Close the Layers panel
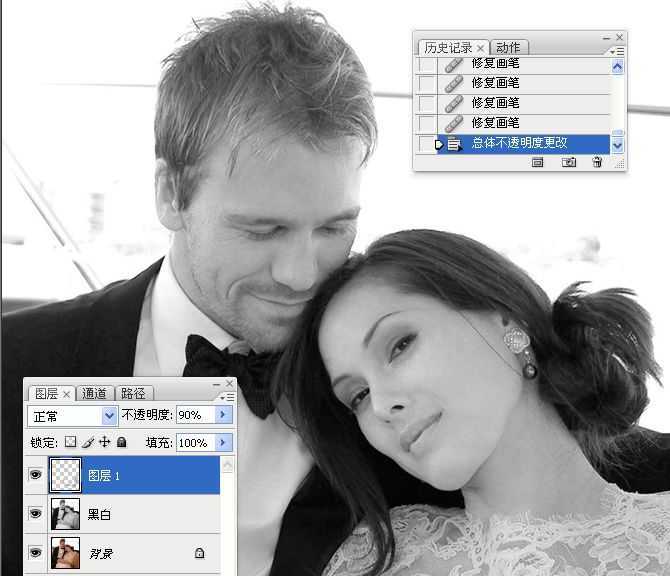Viewport: 670px width, 576px height. click(229, 383)
